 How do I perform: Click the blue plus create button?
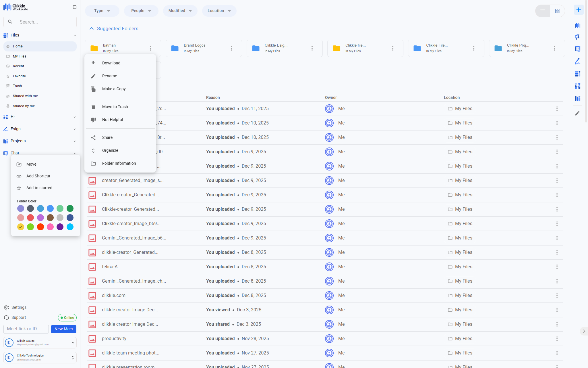click(578, 10)
